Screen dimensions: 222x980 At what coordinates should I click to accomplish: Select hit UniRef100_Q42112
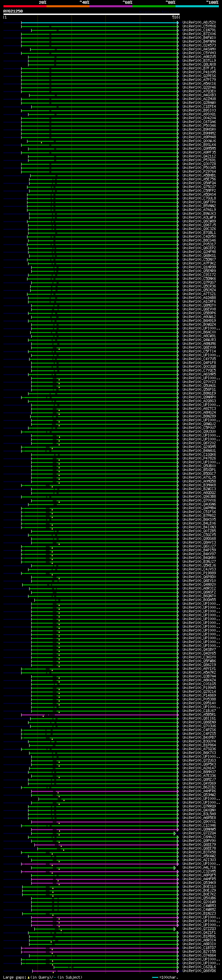[x=199, y=156]
